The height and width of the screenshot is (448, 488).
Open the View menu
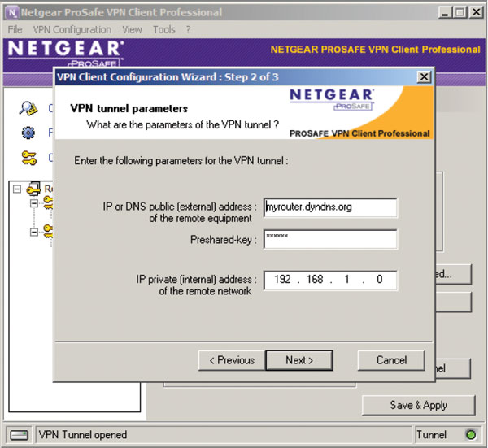(x=132, y=29)
